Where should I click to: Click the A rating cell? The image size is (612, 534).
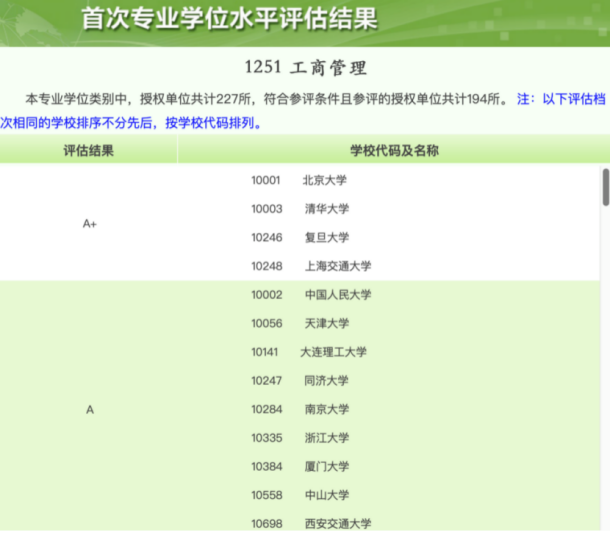90,410
